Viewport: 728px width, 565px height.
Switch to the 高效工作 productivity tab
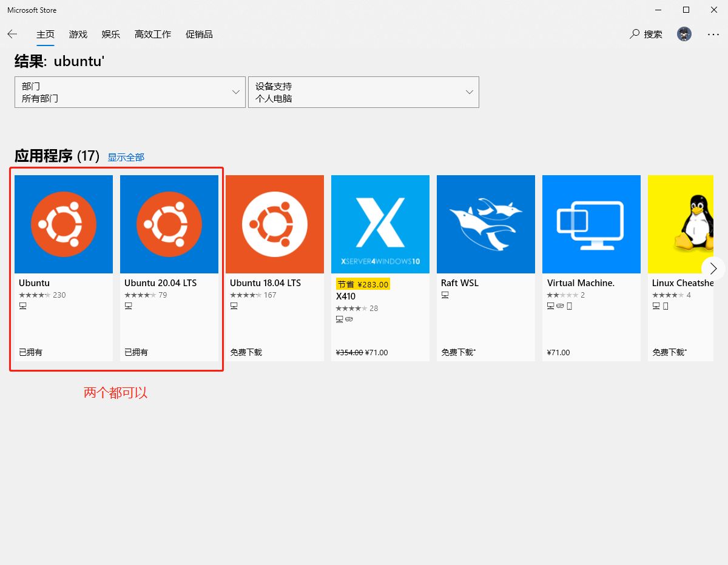(152, 35)
